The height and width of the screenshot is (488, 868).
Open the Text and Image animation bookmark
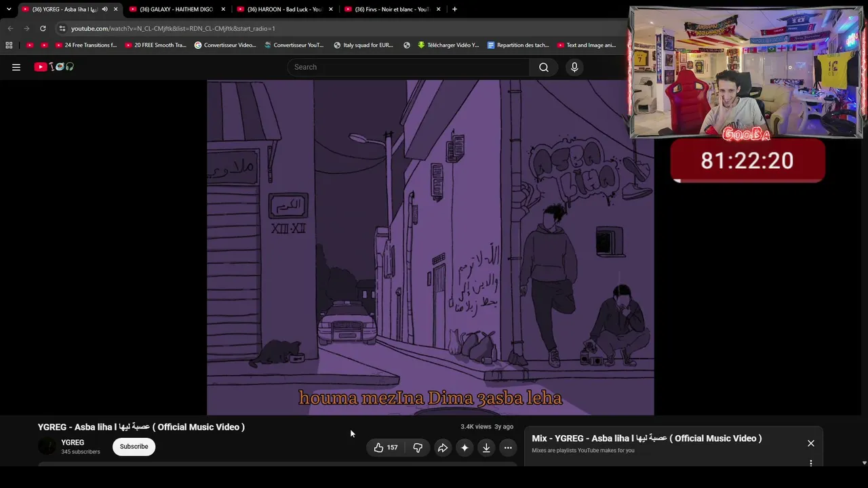(587, 45)
